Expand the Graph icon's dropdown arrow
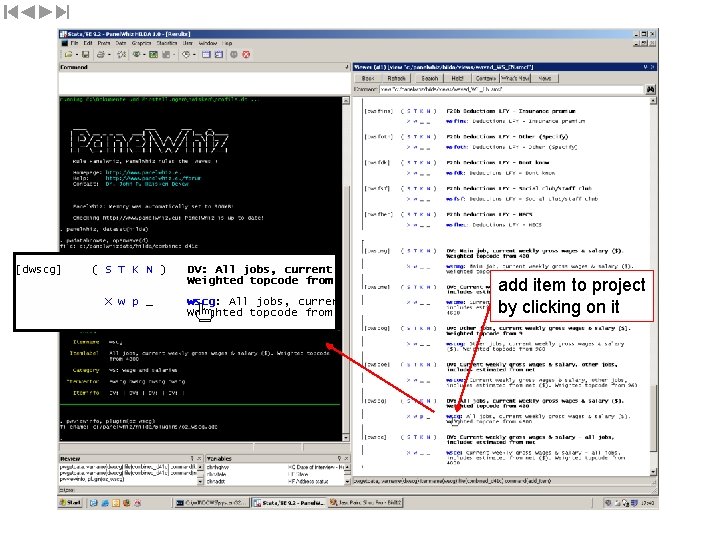This screenshot has width=720, height=540. [x=174, y=55]
